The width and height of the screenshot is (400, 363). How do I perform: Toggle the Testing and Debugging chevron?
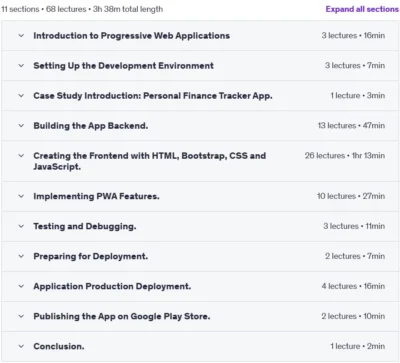(21, 226)
